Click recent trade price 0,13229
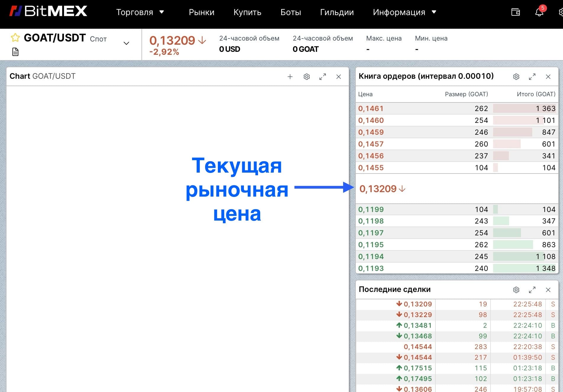Image resolution: width=563 pixels, height=392 pixels. (x=418, y=315)
